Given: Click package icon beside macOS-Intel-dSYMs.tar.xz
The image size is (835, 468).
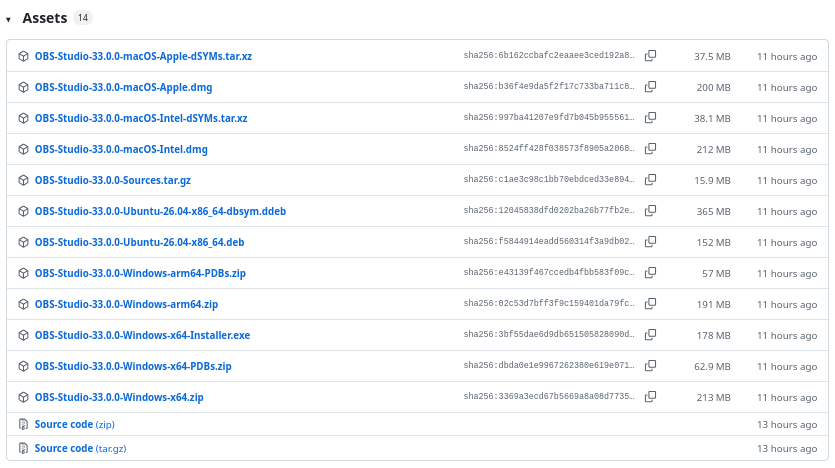Looking at the screenshot, I should point(23,118).
